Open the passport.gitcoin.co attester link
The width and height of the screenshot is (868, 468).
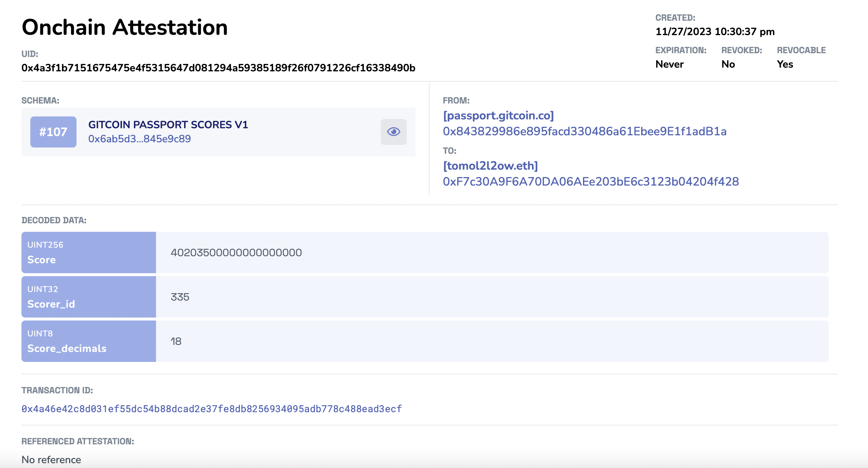tap(498, 116)
